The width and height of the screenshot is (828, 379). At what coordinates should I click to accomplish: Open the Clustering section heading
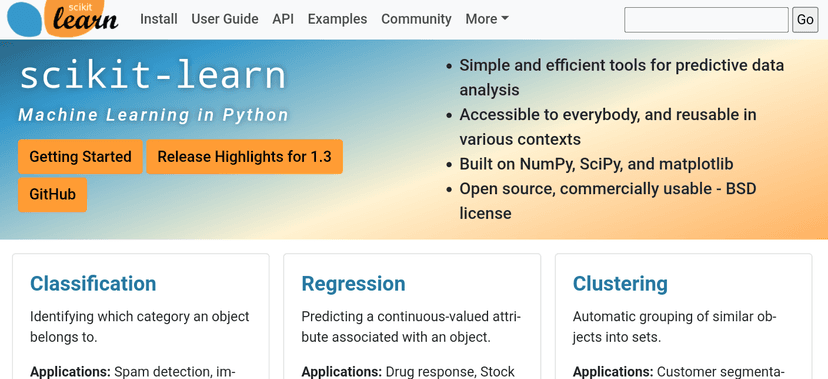(x=620, y=283)
